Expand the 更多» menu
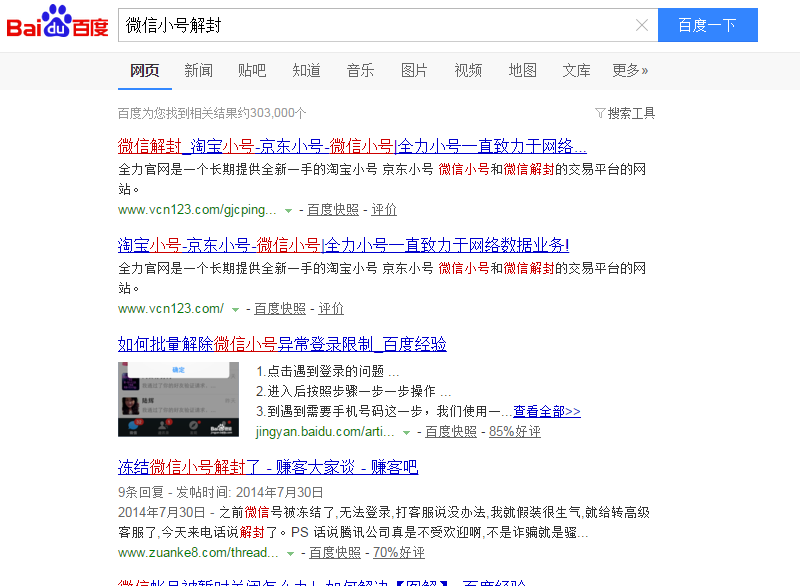The height and width of the screenshot is (586, 800). click(630, 70)
